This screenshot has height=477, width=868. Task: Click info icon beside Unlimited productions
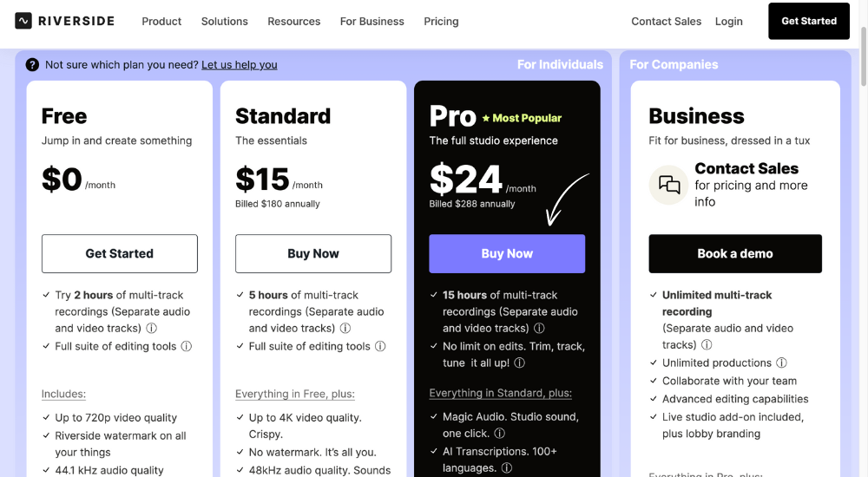pos(781,363)
